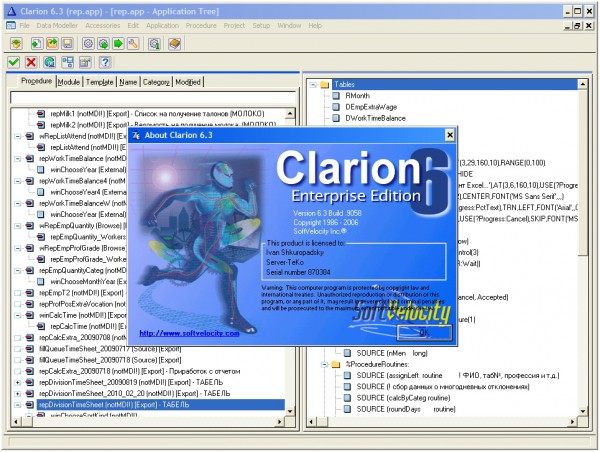Screen dimensions: 600x452
Task: Select the RMonth table entry
Action: click(x=357, y=96)
